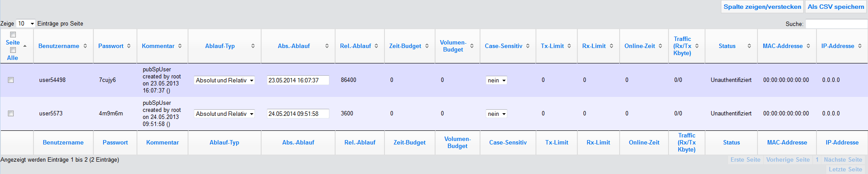The height and width of the screenshot is (174, 868).
Task: Open the Einträge pro Seite dropdown
Action: coord(26,23)
